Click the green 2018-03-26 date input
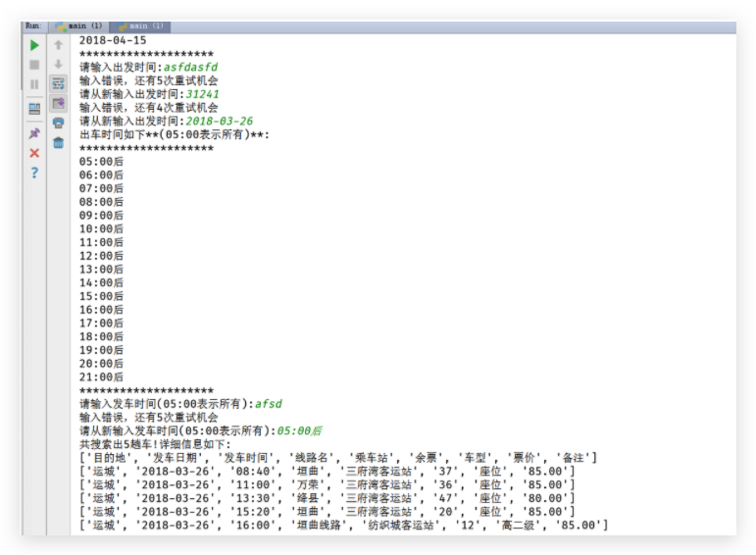 coord(226,121)
